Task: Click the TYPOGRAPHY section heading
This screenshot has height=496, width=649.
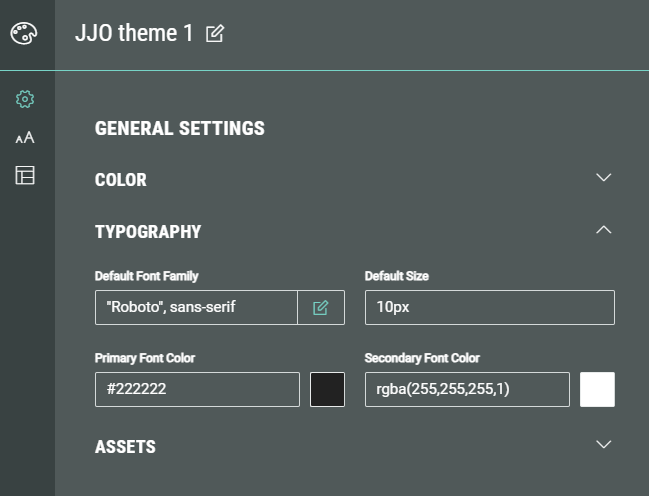Action: coord(148,232)
